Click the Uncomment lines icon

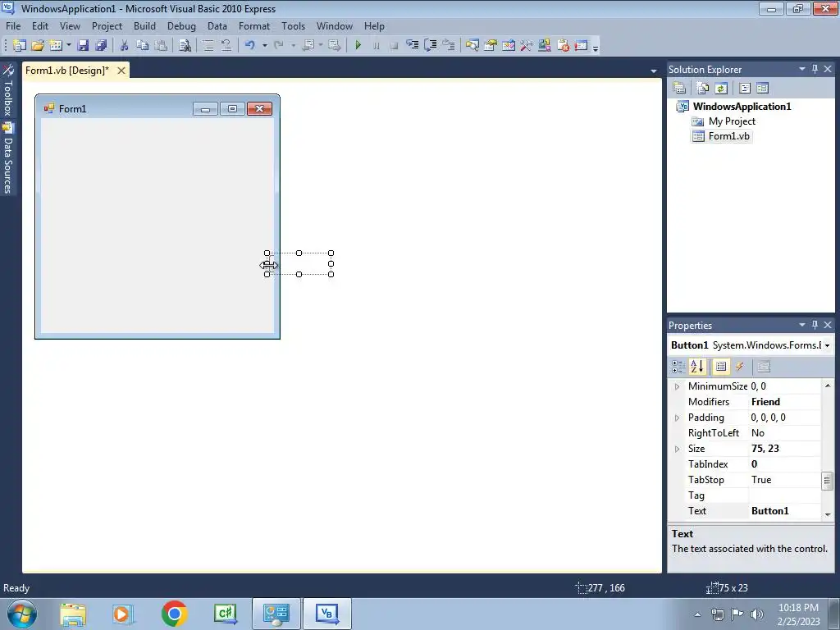point(226,46)
